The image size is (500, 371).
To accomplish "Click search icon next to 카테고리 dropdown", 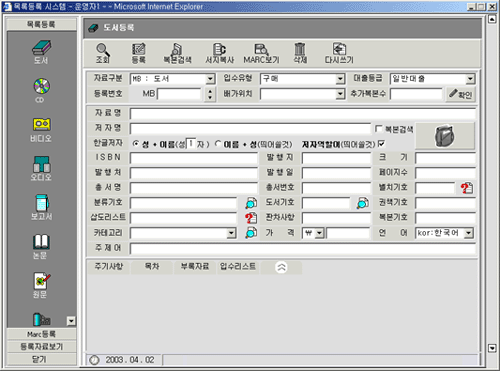I will click(251, 233).
